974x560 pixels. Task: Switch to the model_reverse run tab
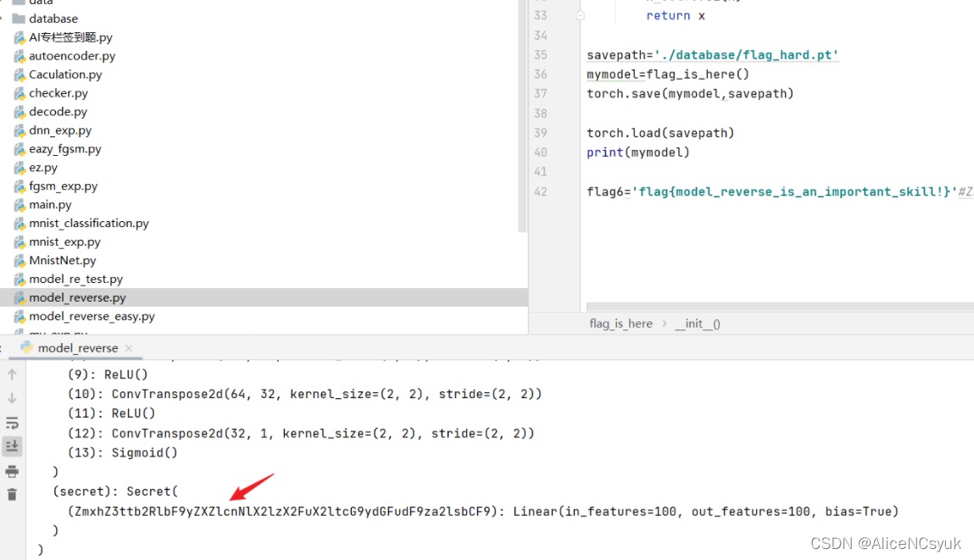78,348
